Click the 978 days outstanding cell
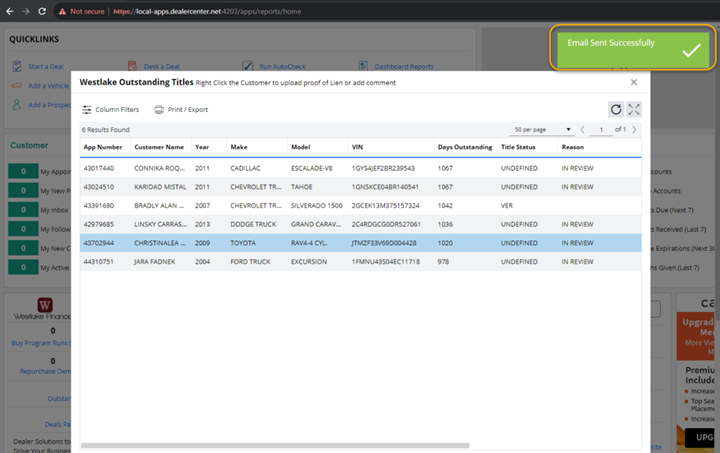Image resolution: width=720 pixels, height=453 pixels. click(x=443, y=262)
